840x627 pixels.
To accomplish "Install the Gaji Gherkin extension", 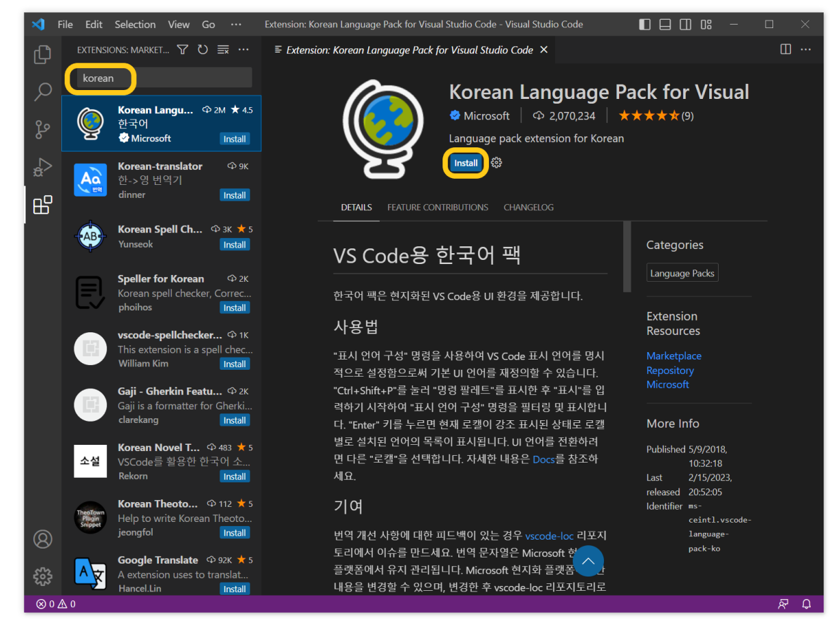I will click(x=235, y=420).
